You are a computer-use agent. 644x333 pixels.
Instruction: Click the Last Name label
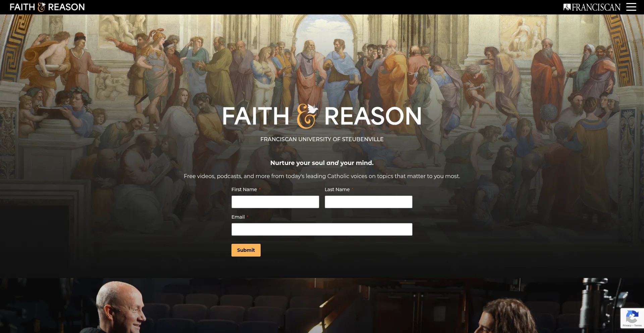coord(337,189)
